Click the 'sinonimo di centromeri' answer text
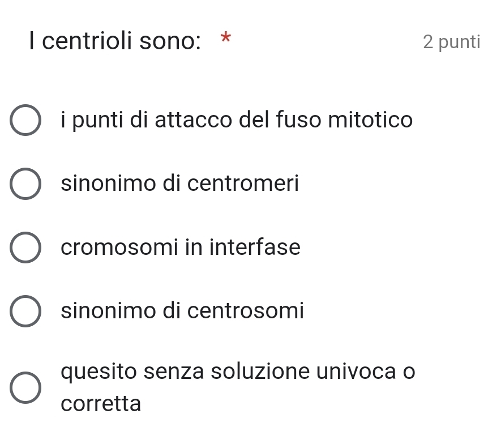Viewport: 488px width, 448px height. point(180,184)
